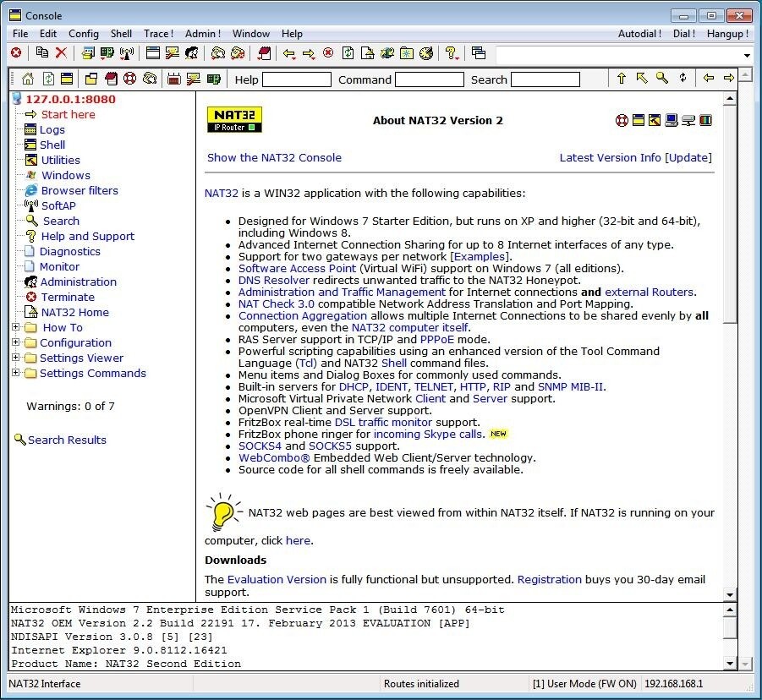The image size is (762, 700).
Task: Click the blue computer icon in page header
Action: tap(672, 120)
